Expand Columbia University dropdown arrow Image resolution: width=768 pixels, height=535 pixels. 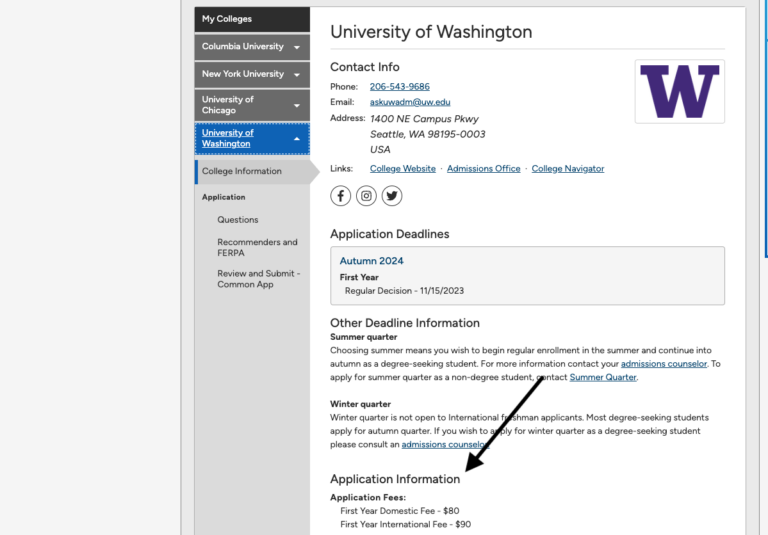click(297, 47)
